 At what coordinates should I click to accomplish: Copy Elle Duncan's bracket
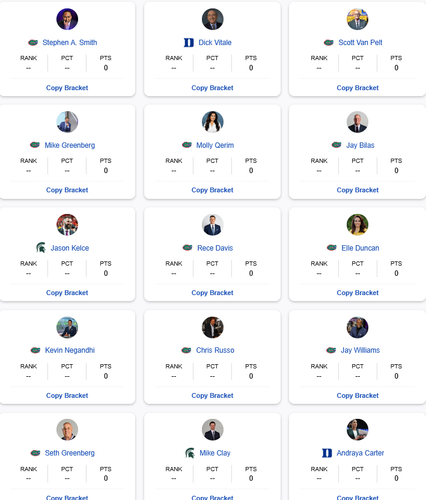click(358, 293)
